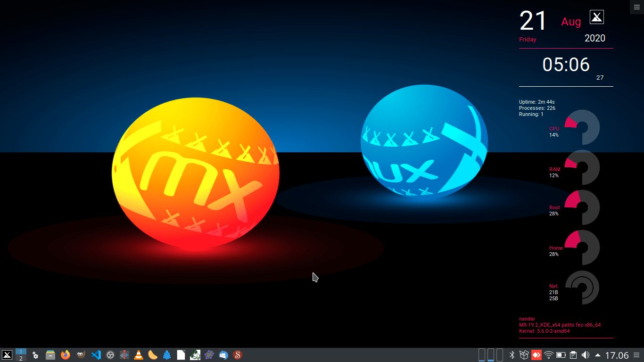Open the blue tree-shaped app icon

coord(167,355)
